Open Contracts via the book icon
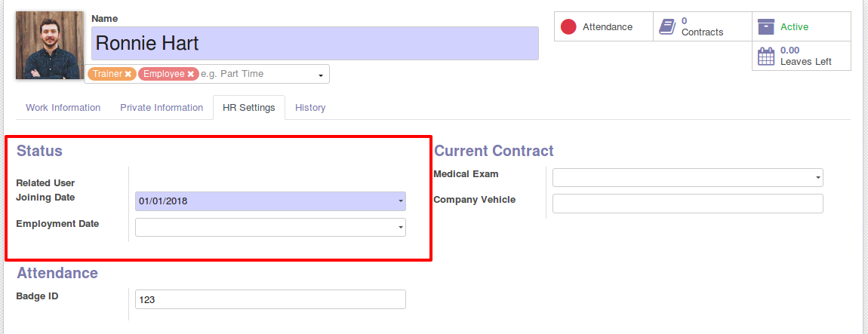 (667, 26)
